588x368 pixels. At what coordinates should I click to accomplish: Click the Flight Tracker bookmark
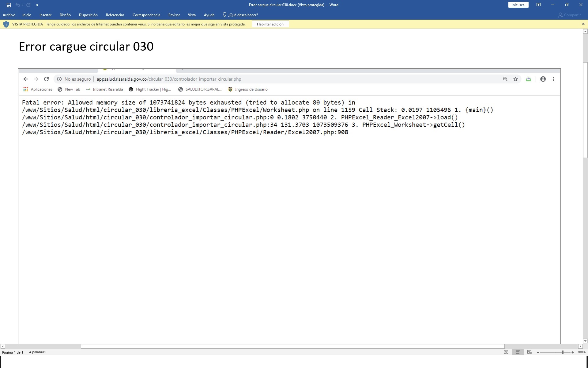(x=150, y=89)
